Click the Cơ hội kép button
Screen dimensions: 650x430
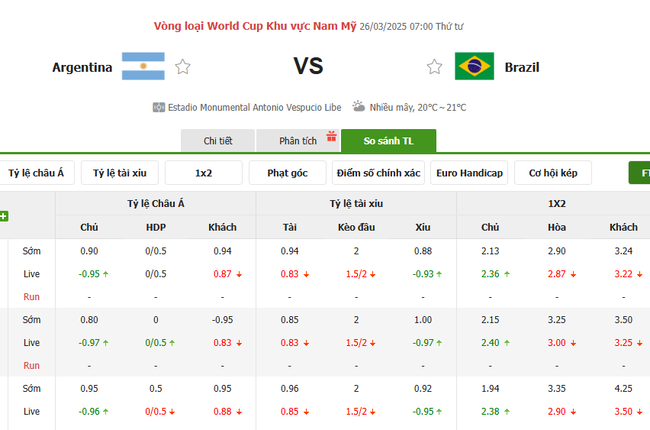pos(553,173)
